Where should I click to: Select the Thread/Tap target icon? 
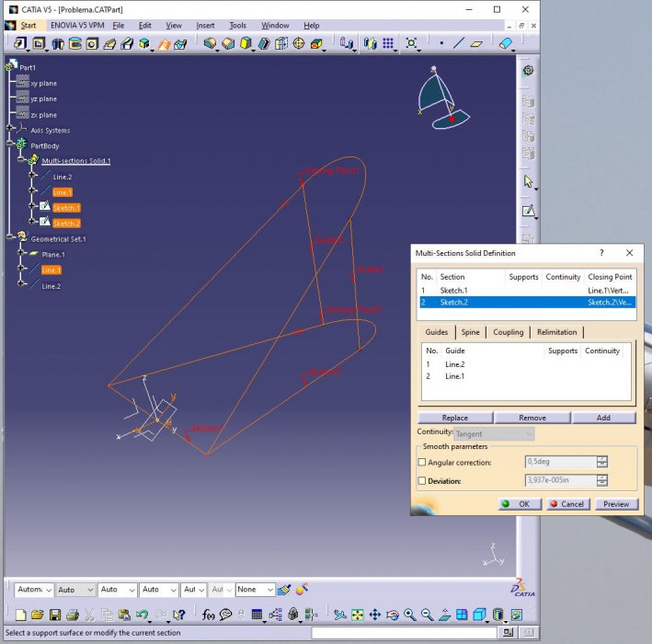point(299,43)
